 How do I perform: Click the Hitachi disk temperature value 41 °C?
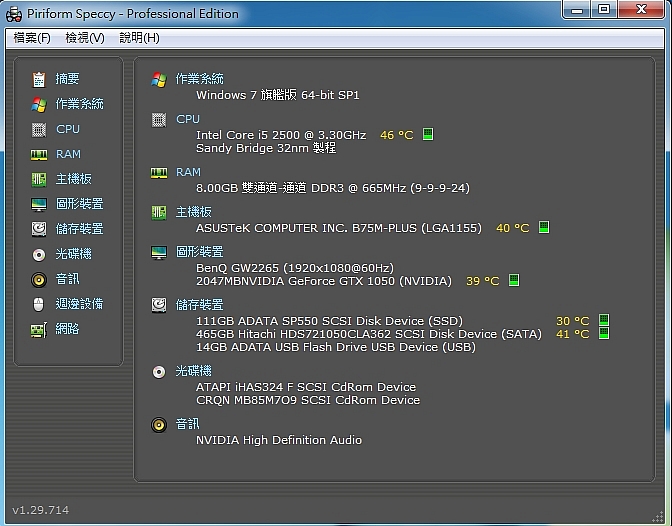coord(573,334)
